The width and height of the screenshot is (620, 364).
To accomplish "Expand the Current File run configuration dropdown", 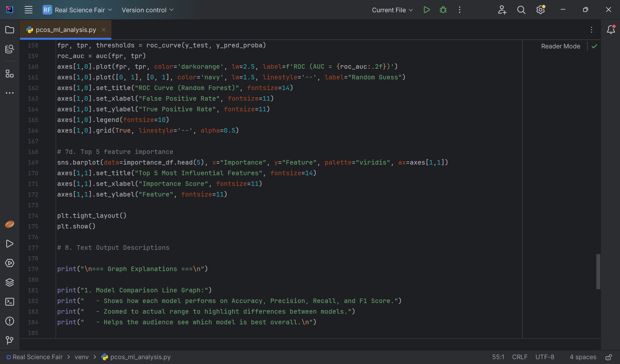I will tap(392, 10).
